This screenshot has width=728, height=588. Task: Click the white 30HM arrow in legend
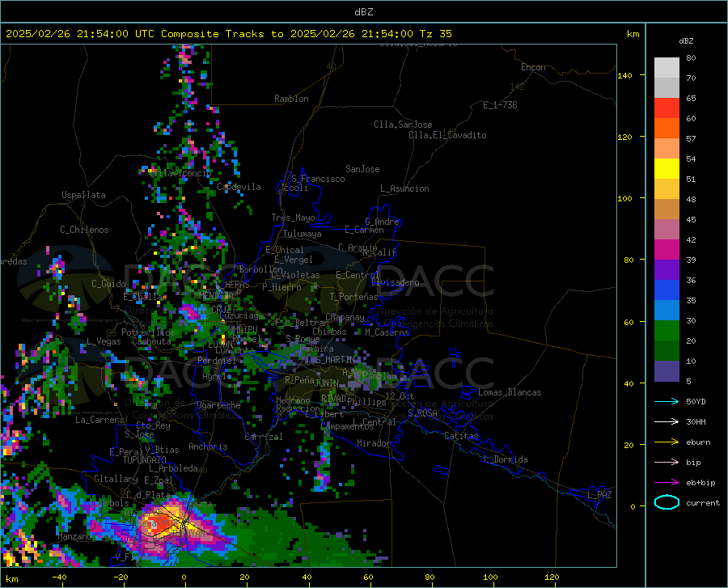pos(667,421)
